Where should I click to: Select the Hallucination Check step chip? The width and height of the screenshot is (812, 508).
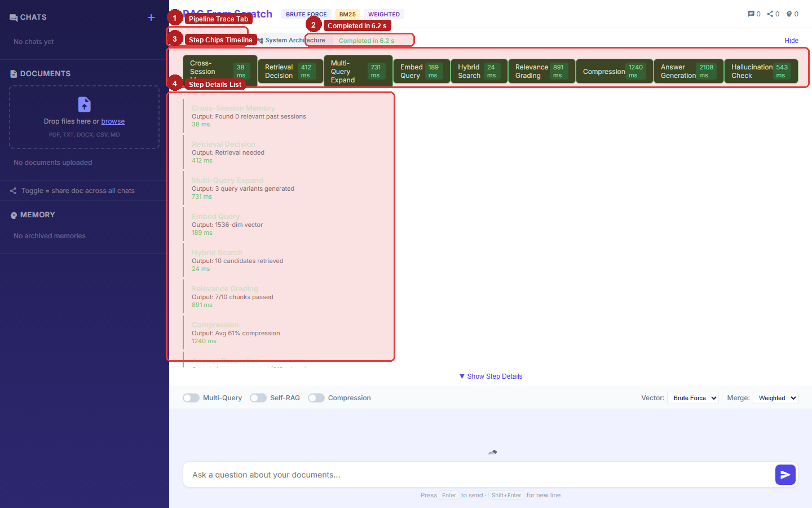point(761,71)
